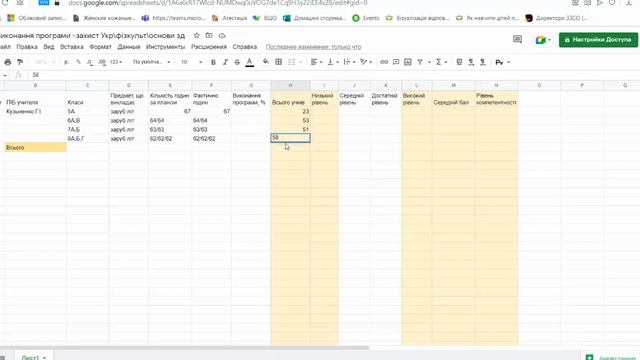Viewport: 640px width, 360px height.
Task: Increase decimal places
Action: [102, 62]
